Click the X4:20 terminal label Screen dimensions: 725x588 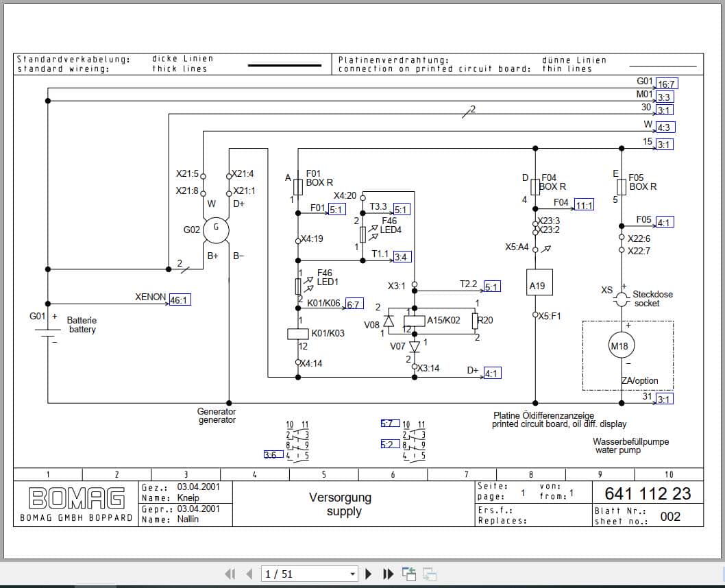[x=345, y=195]
